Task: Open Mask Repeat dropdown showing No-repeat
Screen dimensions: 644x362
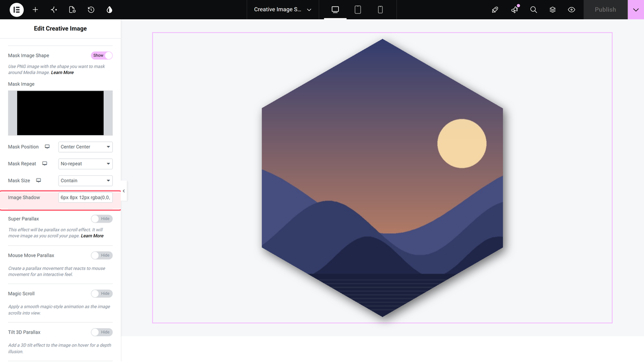Action: (x=85, y=164)
